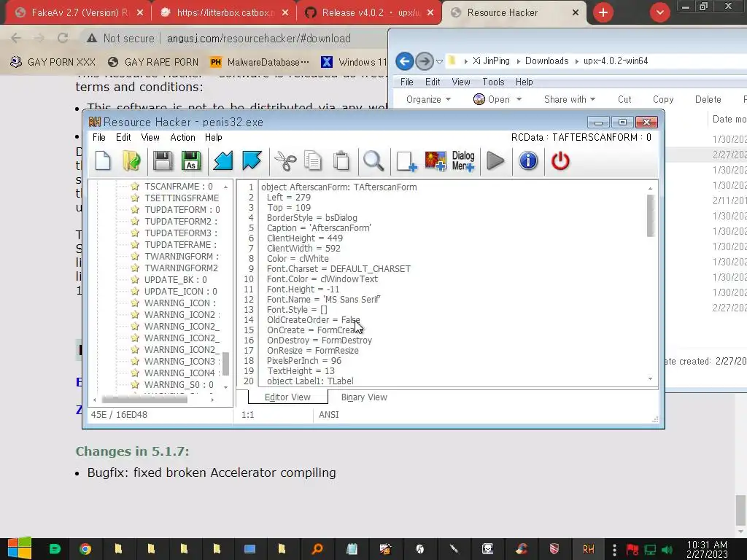Cut using the scissors icon

point(285,161)
